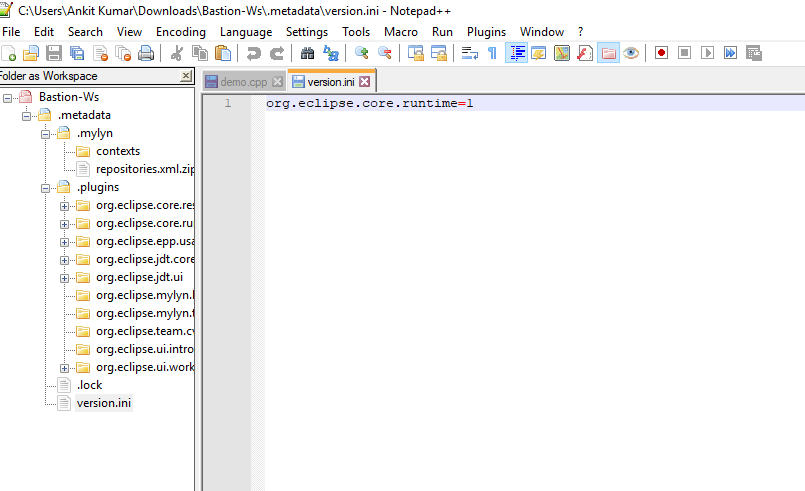This screenshot has height=491, width=805.
Task: Click the Save file toolbar icon
Action: 54,53
